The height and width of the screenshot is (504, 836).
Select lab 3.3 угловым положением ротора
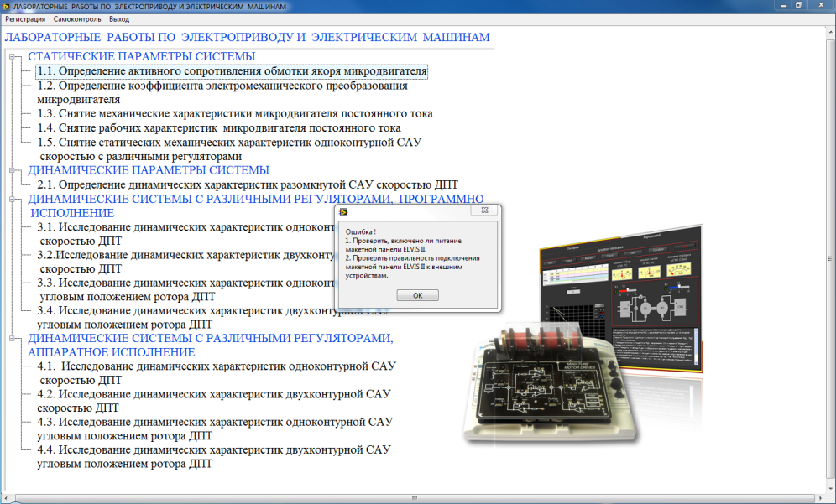[185, 289]
